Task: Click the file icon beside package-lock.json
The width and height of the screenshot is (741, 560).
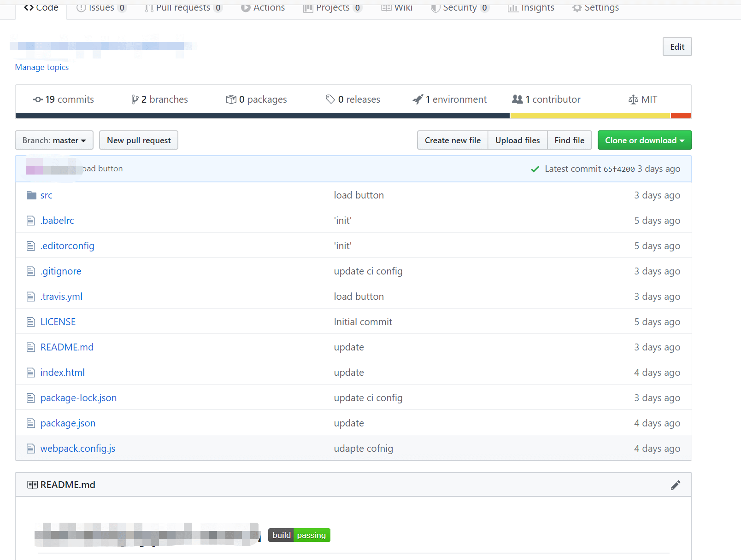Action: 31,398
